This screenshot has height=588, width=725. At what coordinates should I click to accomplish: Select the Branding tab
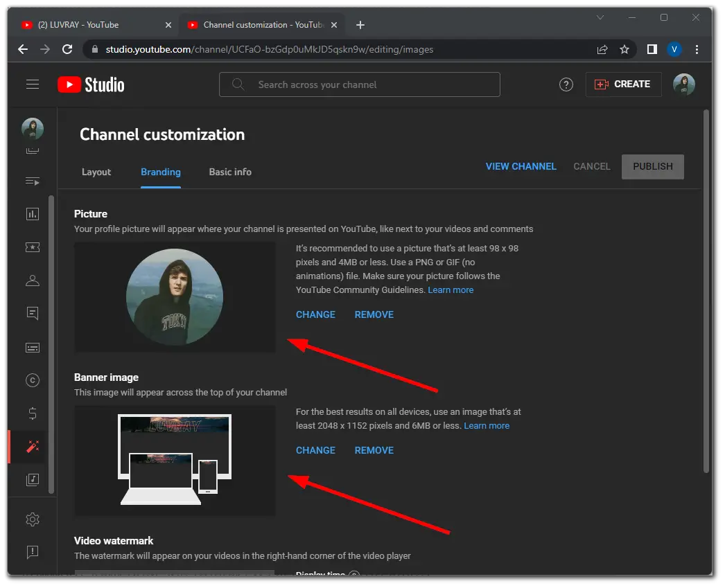(160, 172)
